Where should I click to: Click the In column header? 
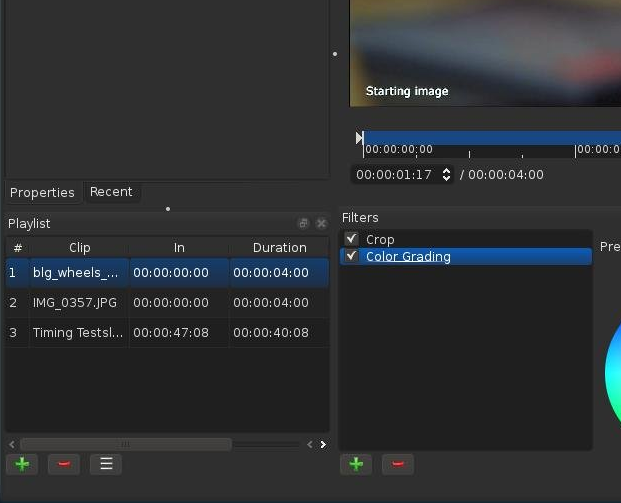click(x=179, y=248)
